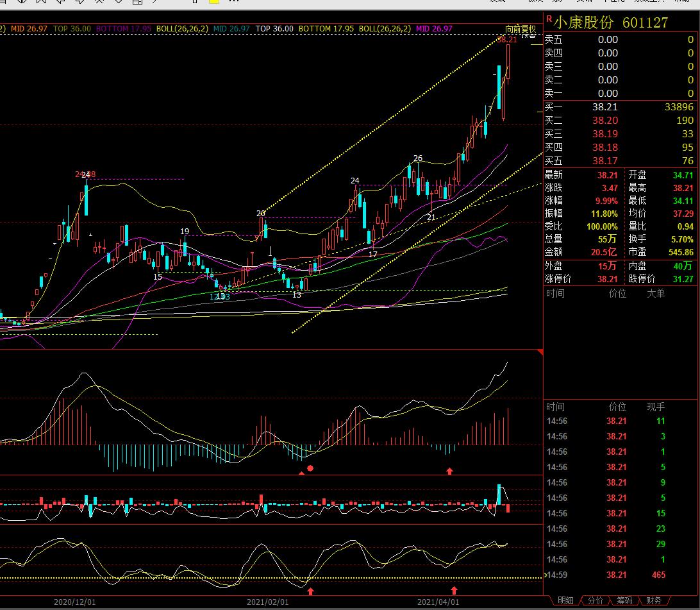The image size is (700, 610).
Task: Open the 财务 tab
Action: tap(654, 600)
